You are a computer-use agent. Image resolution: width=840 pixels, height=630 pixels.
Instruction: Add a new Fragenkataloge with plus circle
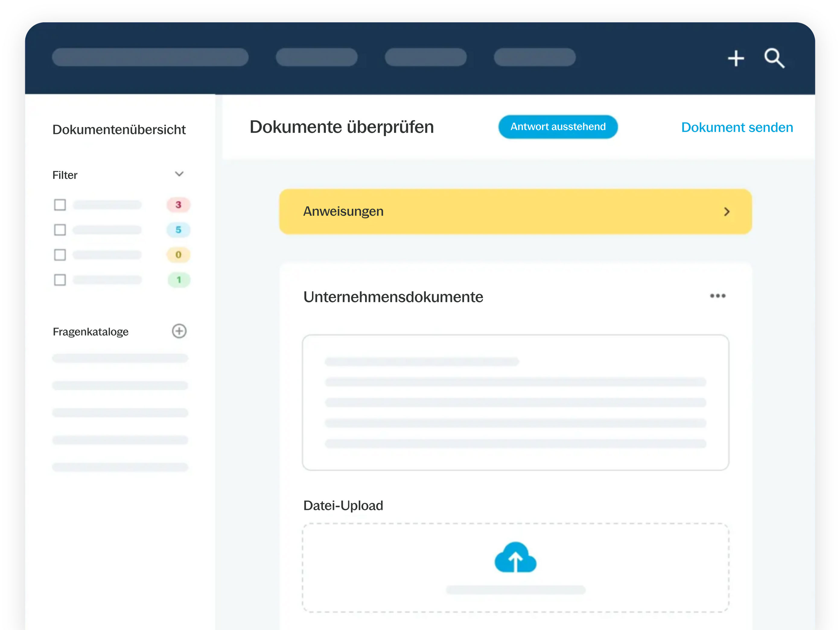(x=179, y=331)
